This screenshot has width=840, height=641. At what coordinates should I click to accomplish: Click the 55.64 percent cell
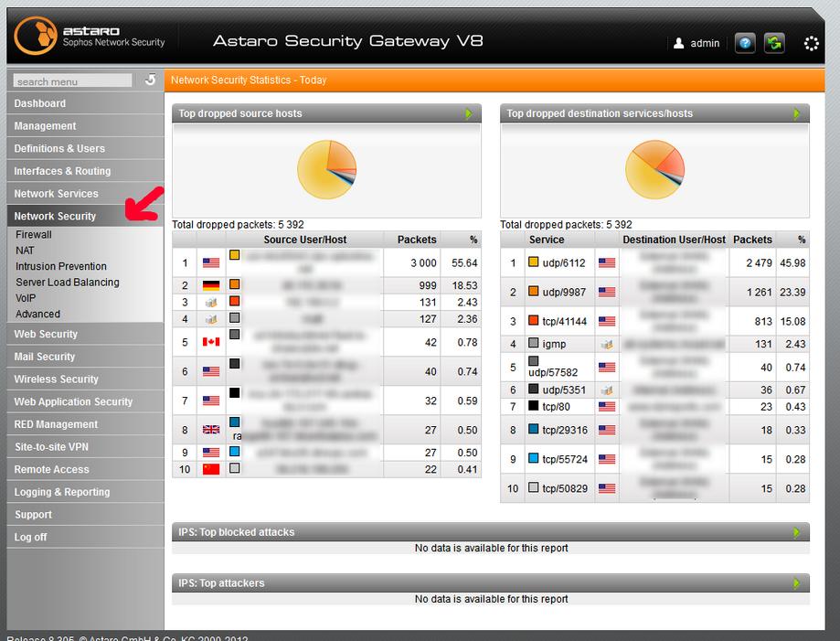[462, 262]
